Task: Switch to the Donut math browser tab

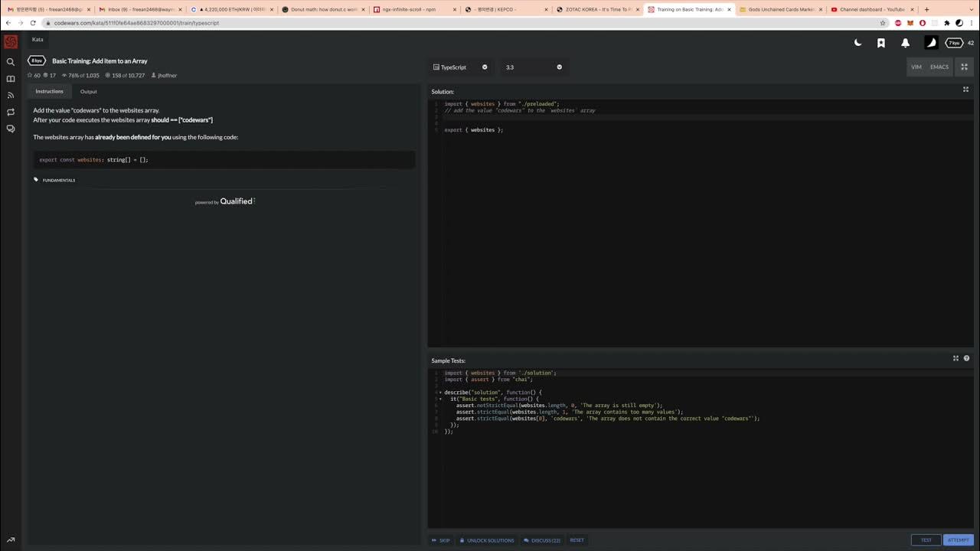Action: [x=322, y=9]
